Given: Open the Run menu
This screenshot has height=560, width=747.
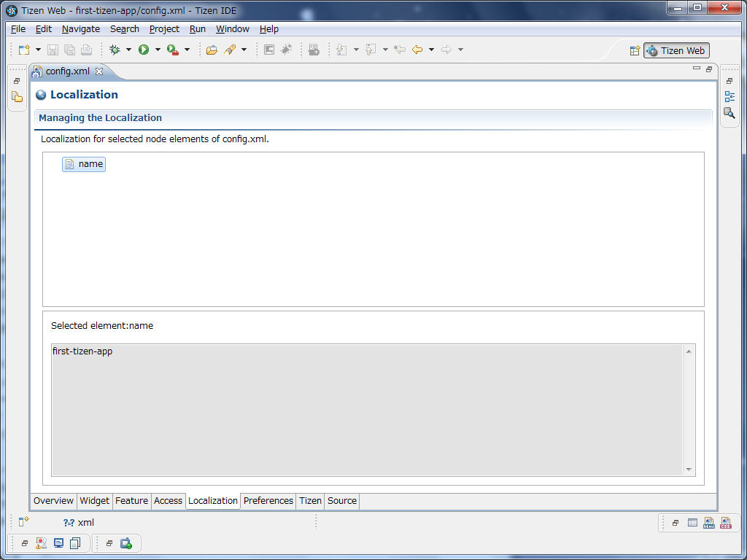Looking at the screenshot, I should [197, 29].
